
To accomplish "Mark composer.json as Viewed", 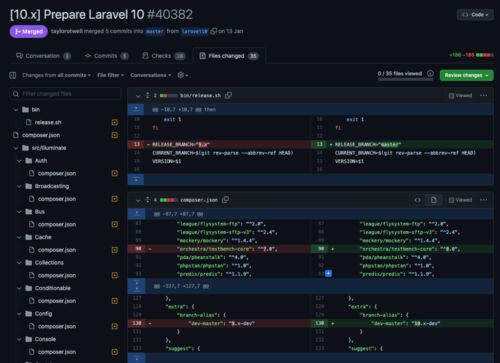I will [460, 200].
